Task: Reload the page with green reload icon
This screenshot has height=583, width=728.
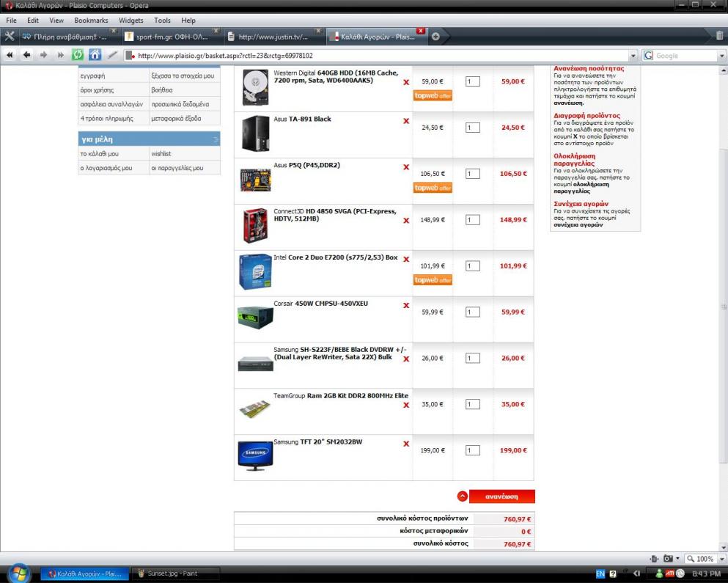Action: 77,55
